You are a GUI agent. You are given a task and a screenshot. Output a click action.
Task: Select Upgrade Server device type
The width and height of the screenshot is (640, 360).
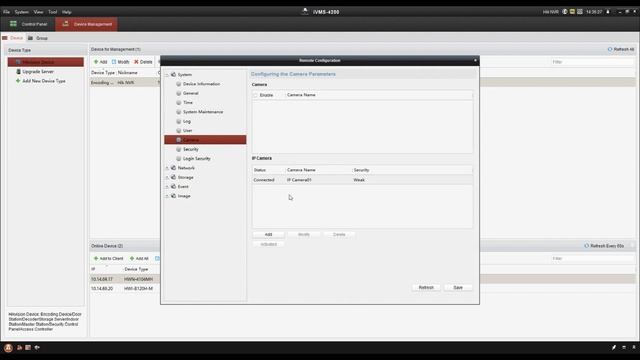(x=38, y=71)
